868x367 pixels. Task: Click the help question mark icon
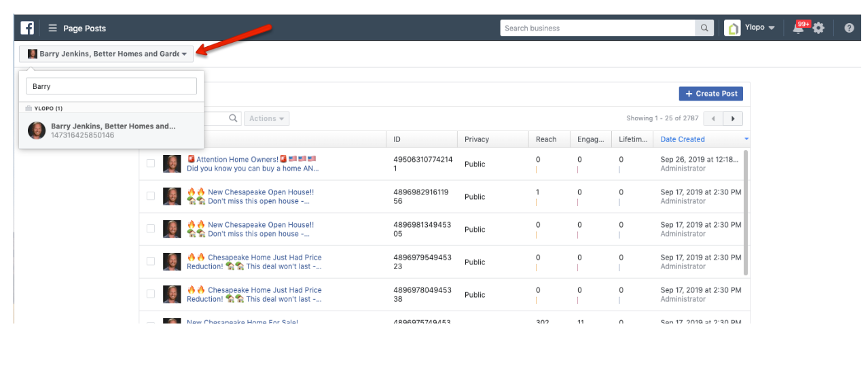tap(849, 28)
